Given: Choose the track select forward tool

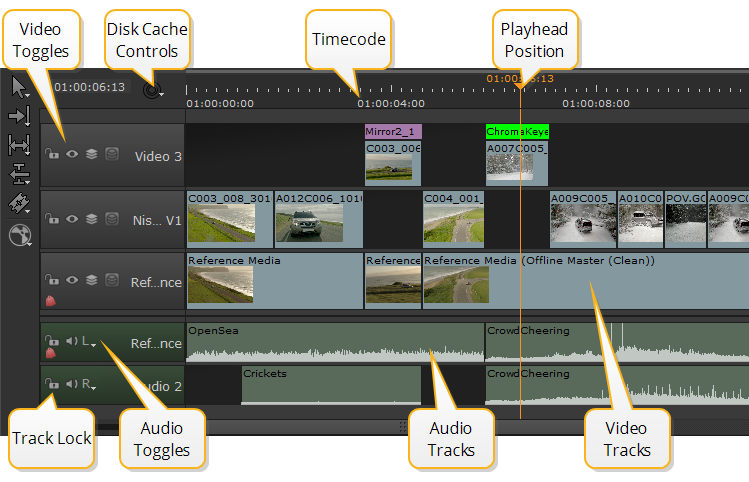Looking at the screenshot, I should pos(19,116).
